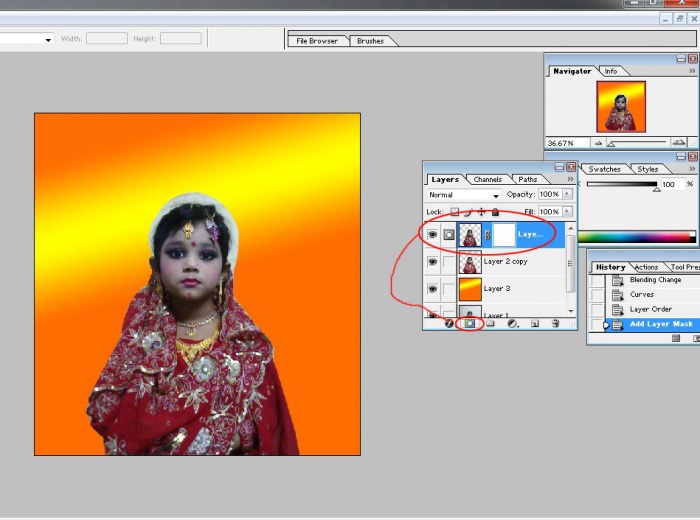700x520 pixels.
Task: Select Layer 3 gradient thumbnail
Action: pos(470,289)
